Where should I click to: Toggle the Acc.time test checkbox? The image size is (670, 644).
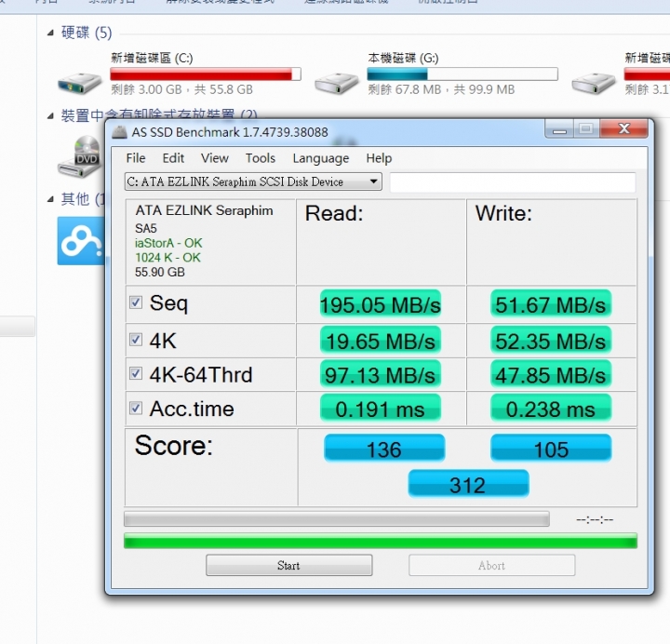(x=136, y=409)
